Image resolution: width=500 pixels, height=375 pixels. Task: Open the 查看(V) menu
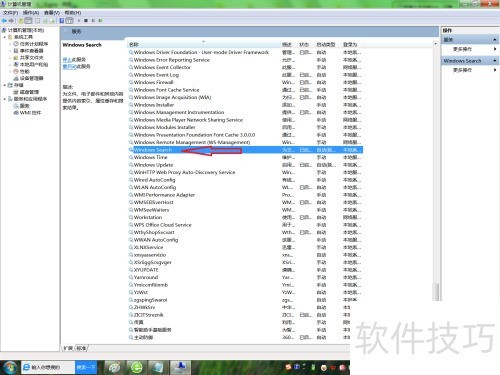(x=52, y=13)
